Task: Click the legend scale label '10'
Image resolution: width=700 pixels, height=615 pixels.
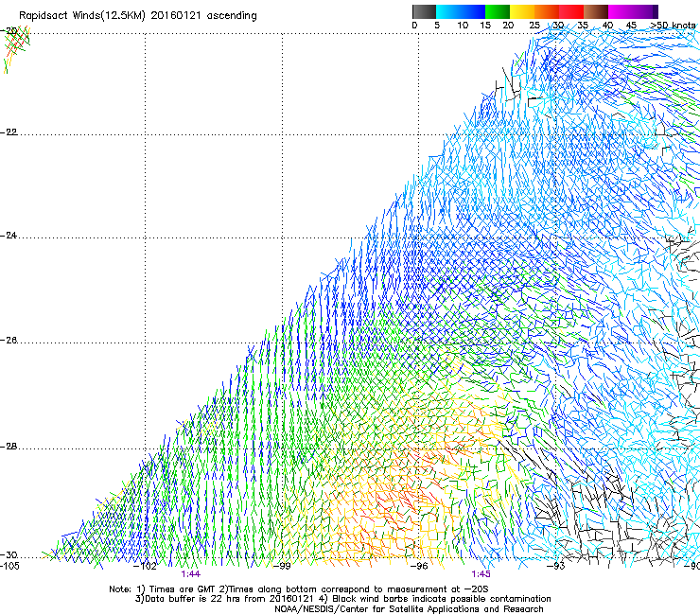Action: point(463,26)
